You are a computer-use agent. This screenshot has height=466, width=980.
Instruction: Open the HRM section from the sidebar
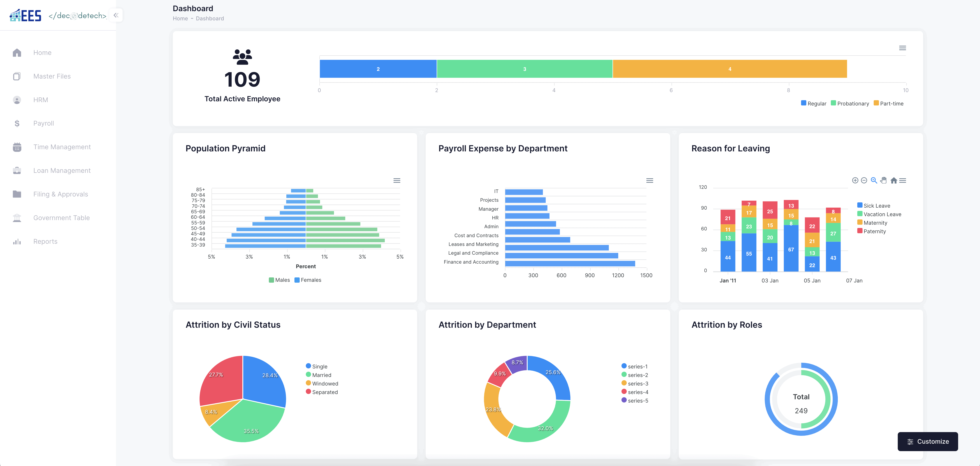point(40,100)
